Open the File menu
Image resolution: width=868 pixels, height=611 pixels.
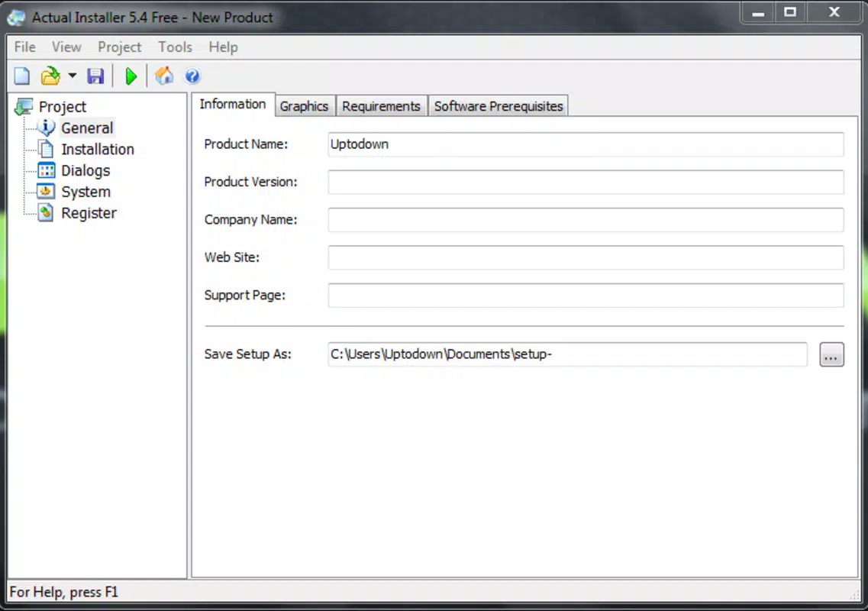tap(25, 47)
